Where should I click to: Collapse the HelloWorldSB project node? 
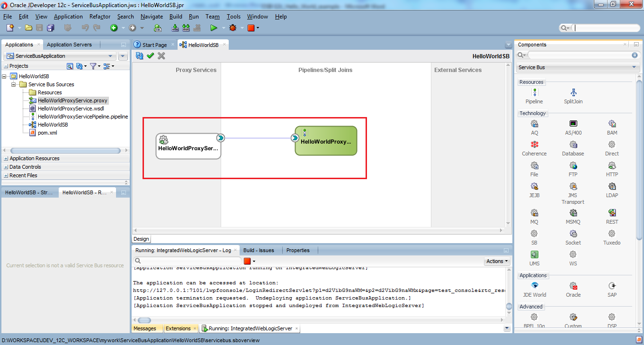point(5,76)
